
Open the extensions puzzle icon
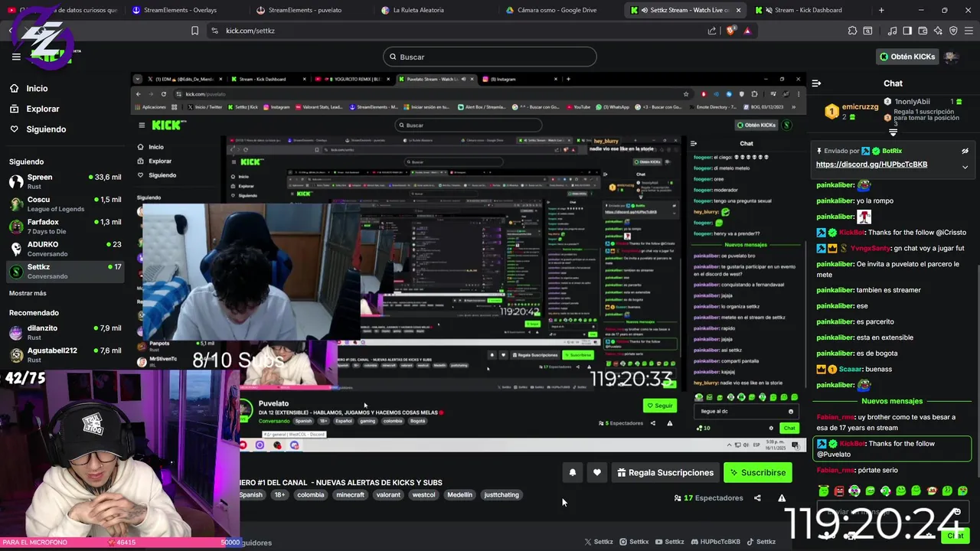(852, 31)
